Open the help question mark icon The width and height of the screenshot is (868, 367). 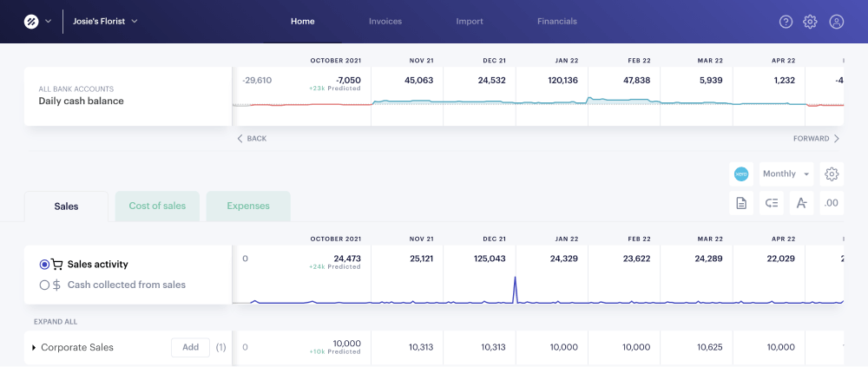coord(786,22)
